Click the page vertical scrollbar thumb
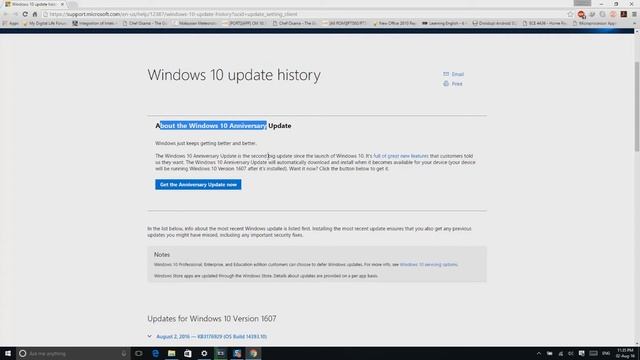Viewport: 640px width, 360px height. [637, 106]
